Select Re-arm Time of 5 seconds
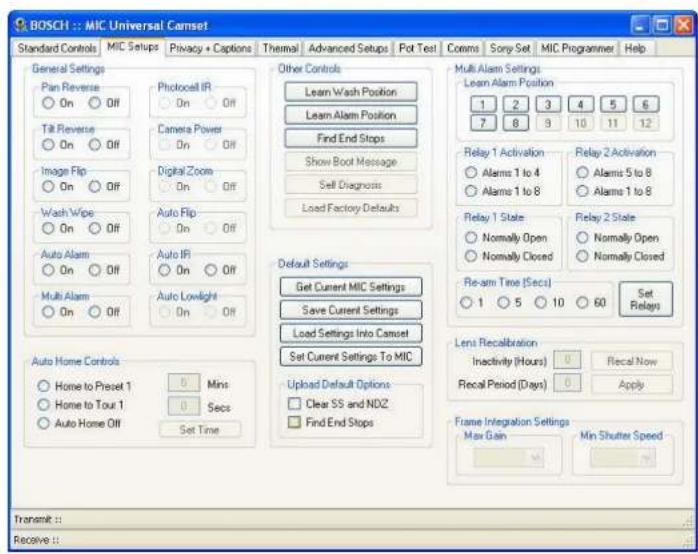Viewport: 698px width, 554px height. (x=503, y=303)
